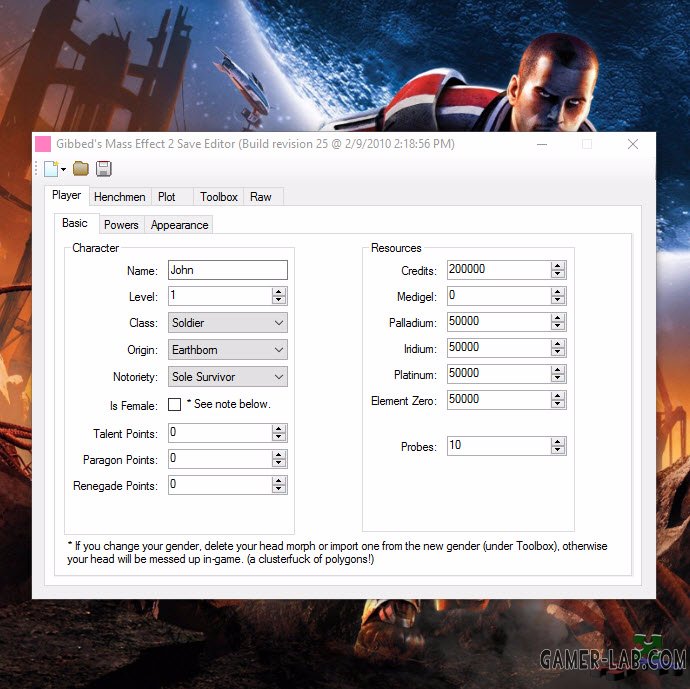The height and width of the screenshot is (689, 690).
Task: Open the Origin dropdown showing Earthborn
Action: pyautogui.click(x=228, y=350)
